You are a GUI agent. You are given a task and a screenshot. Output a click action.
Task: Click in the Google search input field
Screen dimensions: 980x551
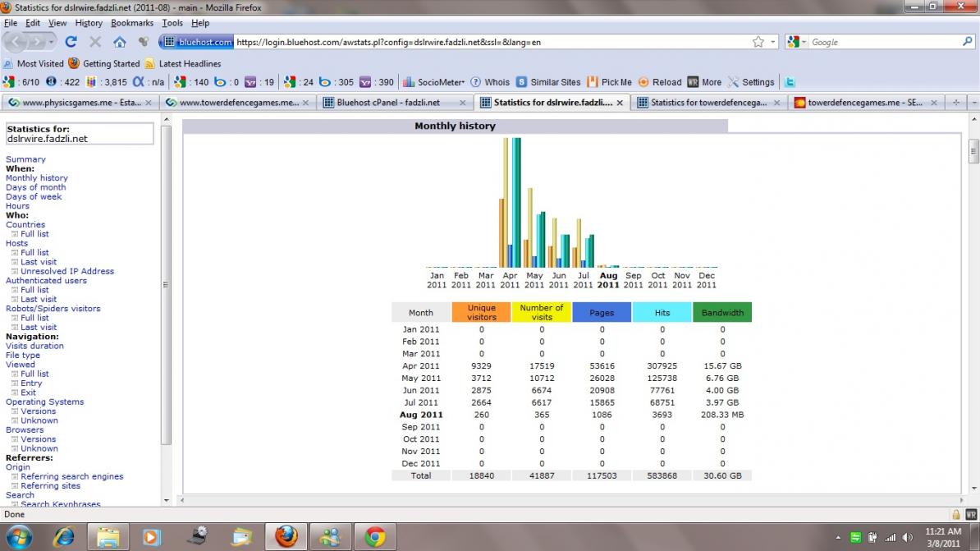(882, 42)
